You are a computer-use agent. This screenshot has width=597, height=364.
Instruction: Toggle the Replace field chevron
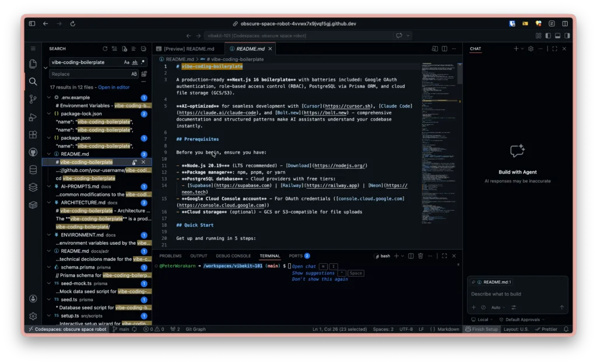click(45, 68)
